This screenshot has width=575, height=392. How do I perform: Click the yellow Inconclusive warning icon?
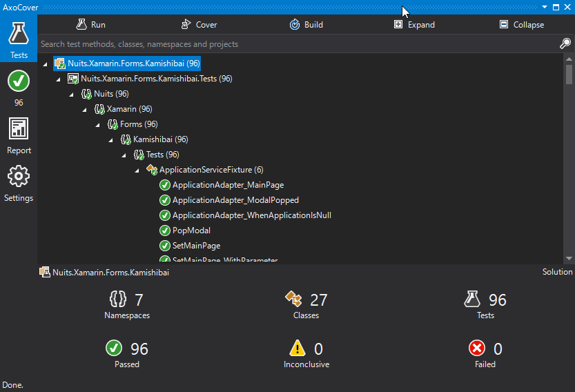tap(297, 348)
